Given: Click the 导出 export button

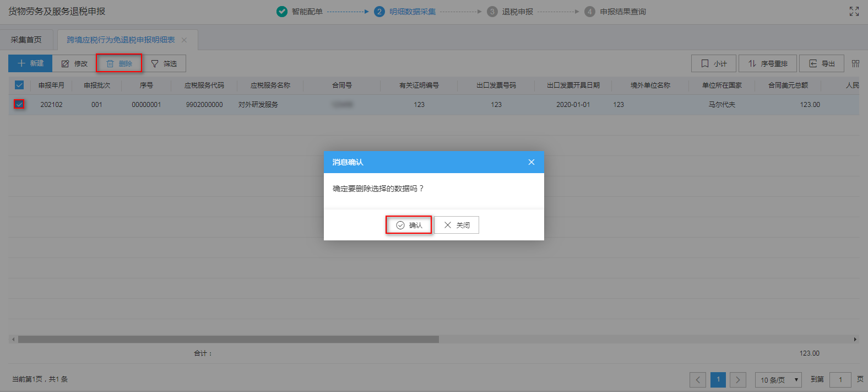Looking at the screenshot, I should pyautogui.click(x=822, y=63).
